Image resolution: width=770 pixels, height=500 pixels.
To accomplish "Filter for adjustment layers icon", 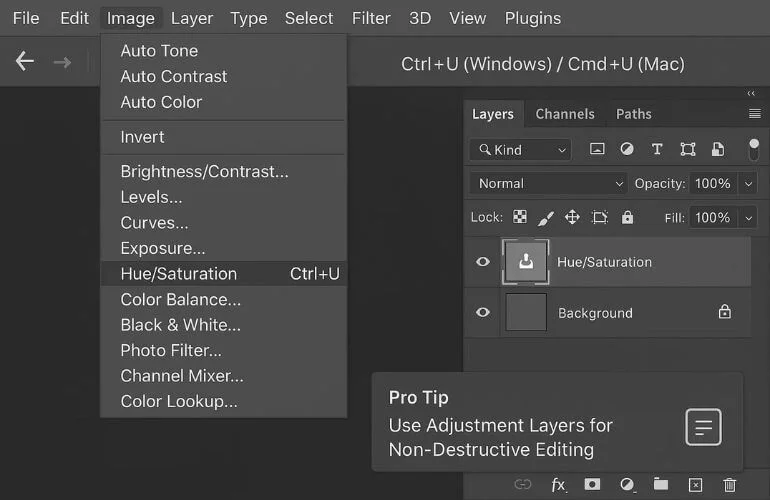I will pyautogui.click(x=627, y=149).
